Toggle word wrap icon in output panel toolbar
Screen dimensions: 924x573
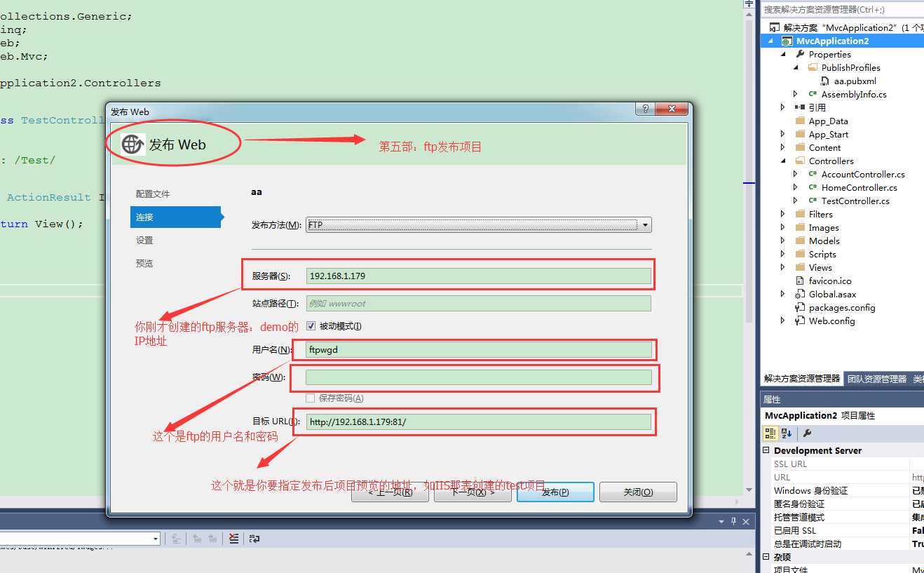(254, 539)
